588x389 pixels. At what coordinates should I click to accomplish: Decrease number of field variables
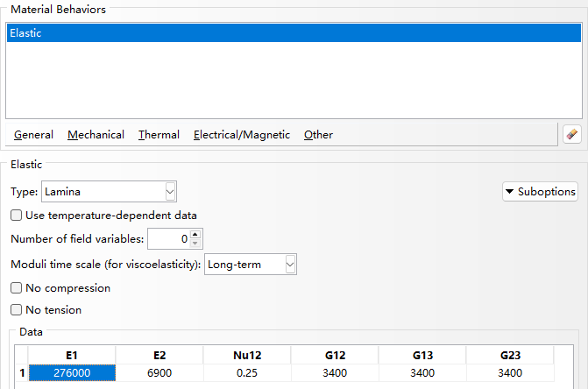195,244
